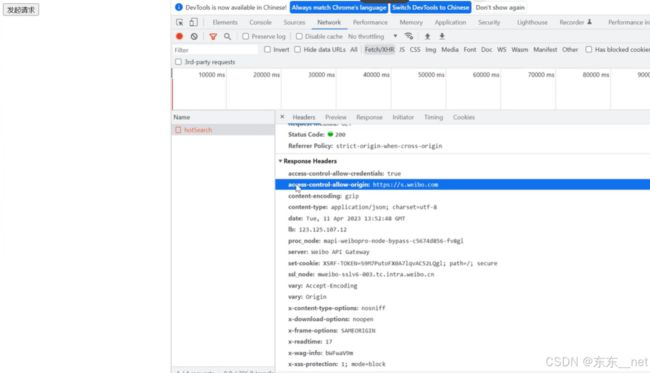650x373 pixels.
Task: Enable Disable cache checkbox
Action: 299,36
